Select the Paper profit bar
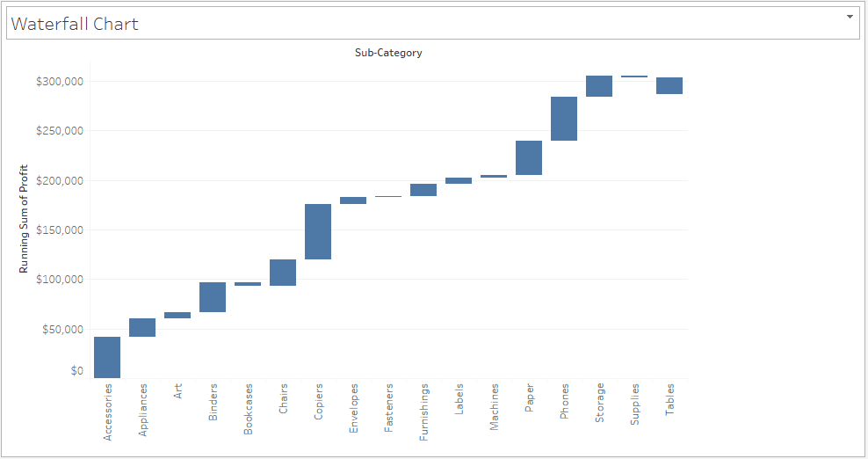Viewport: 868px width, 459px height. [x=529, y=157]
